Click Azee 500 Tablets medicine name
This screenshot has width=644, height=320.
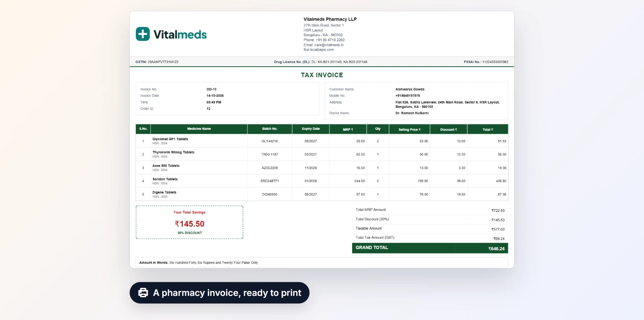(166, 166)
